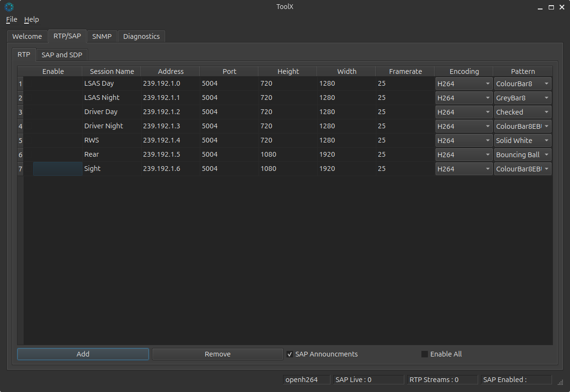Switch to the SNMP tab
This screenshot has width=570, height=392.
[x=102, y=36]
